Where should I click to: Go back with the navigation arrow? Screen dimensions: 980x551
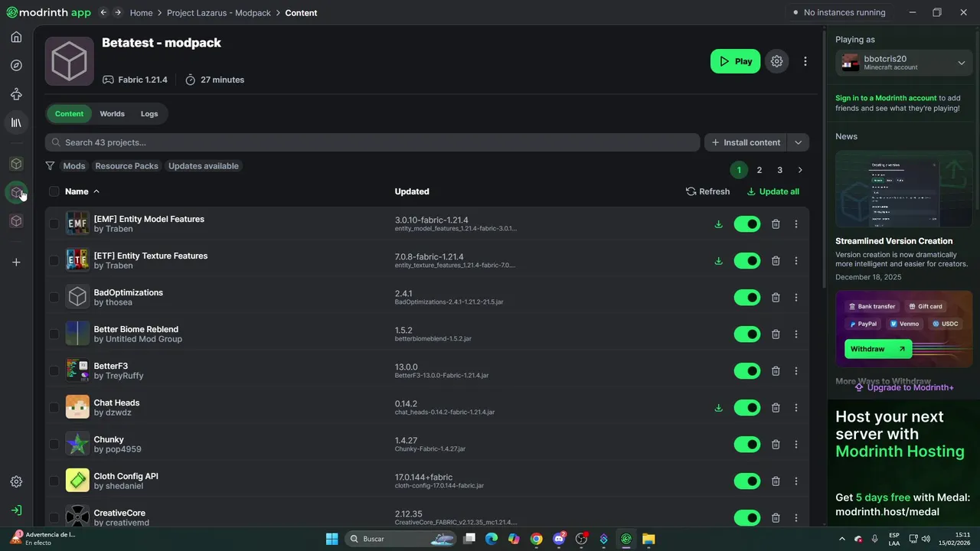click(x=103, y=13)
